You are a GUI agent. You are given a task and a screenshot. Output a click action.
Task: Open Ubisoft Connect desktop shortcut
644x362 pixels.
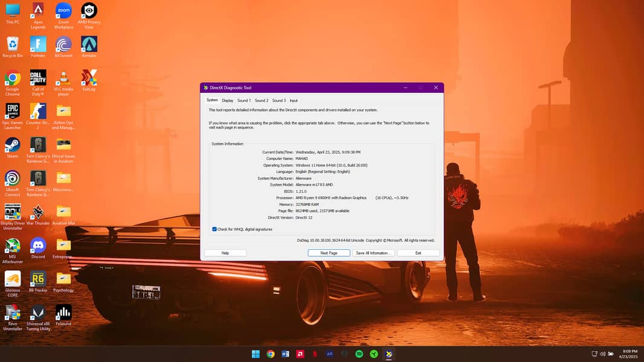[x=13, y=183]
